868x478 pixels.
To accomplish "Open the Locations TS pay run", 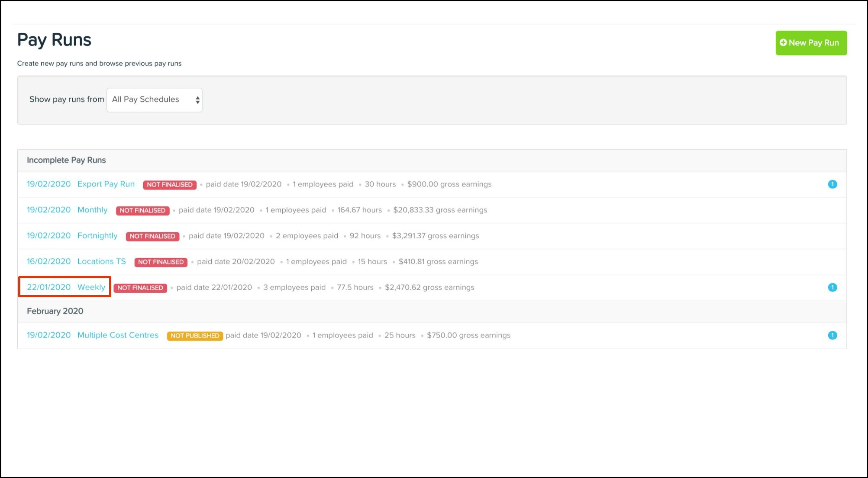I will 101,261.
